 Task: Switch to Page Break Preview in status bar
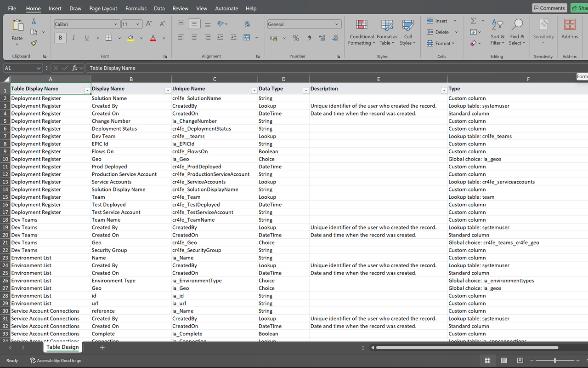click(x=520, y=360)
